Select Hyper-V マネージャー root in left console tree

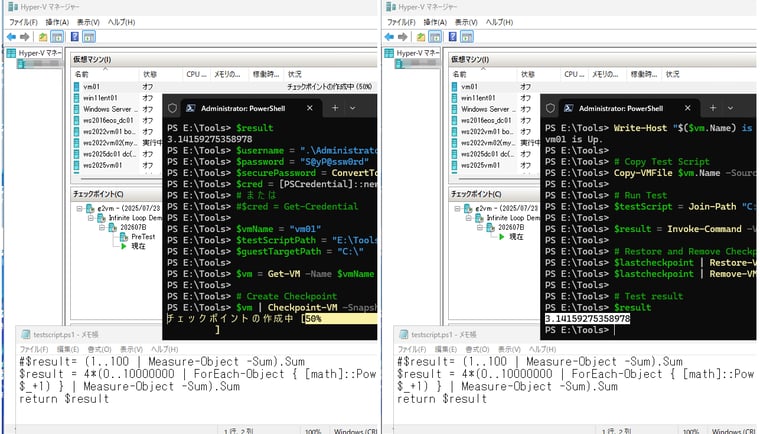(x=33, y=53)
